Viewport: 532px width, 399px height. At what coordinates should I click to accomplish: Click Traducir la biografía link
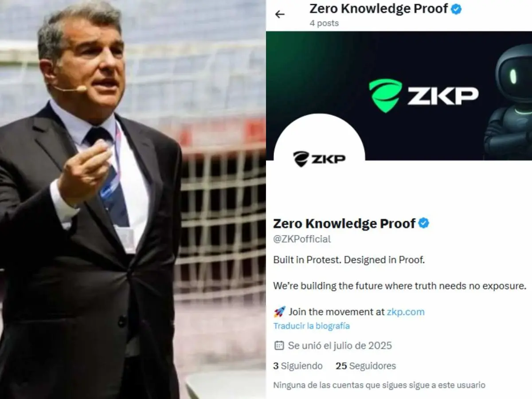pyautogui.click(x=311, y=326)
